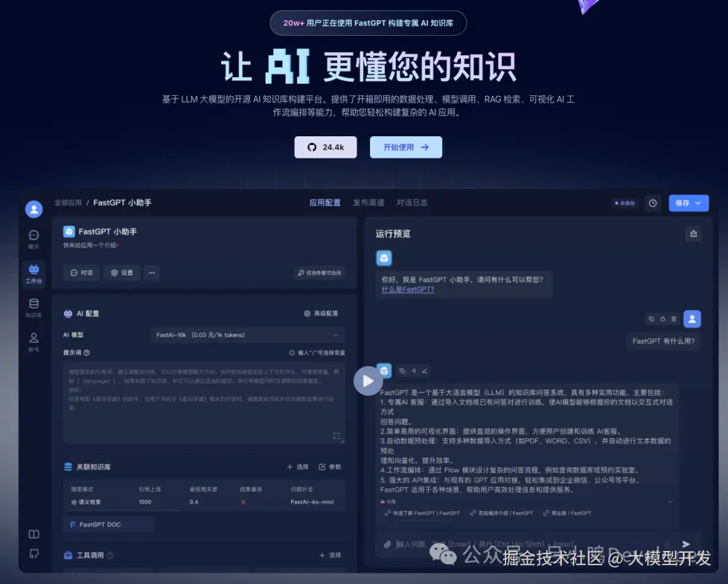Screen dimensions: 728x584
Task: Click the 开始使用 start button
Action: (406, 147)
